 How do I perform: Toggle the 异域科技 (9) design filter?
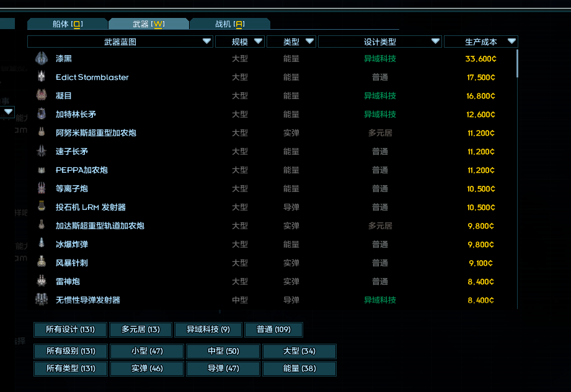click(208, 329)
